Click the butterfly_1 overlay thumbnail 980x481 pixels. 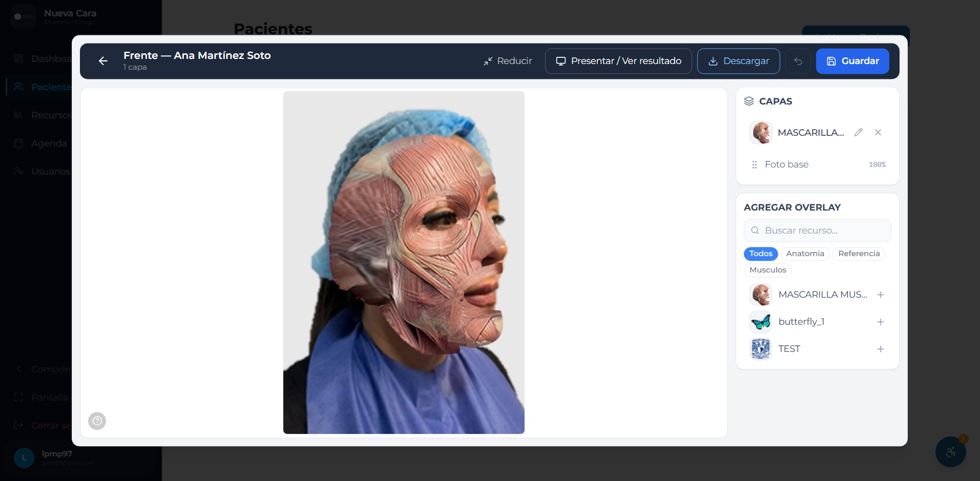tap(761, 322)
